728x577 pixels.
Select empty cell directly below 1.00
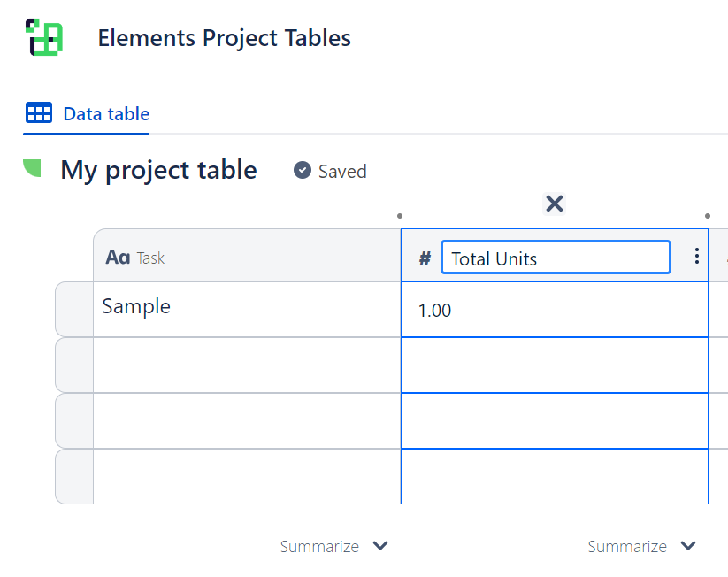point(555,365)
